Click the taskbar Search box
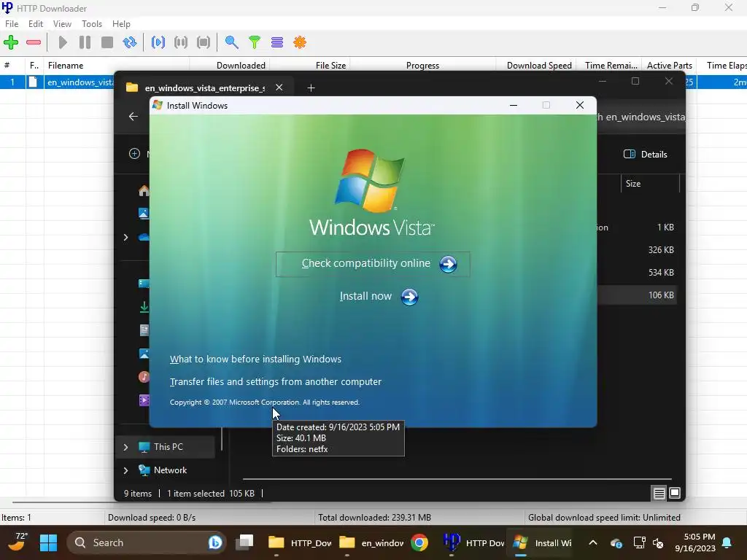This screenshot has height=560, width=747. click(x=146, y=542)
